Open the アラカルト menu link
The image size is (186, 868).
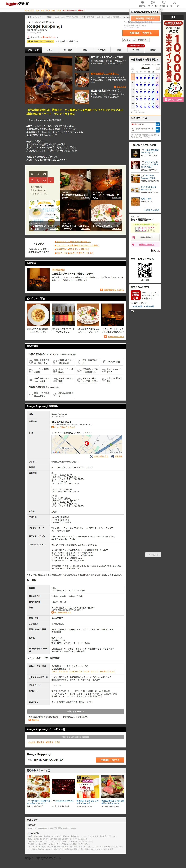point(63,671)
